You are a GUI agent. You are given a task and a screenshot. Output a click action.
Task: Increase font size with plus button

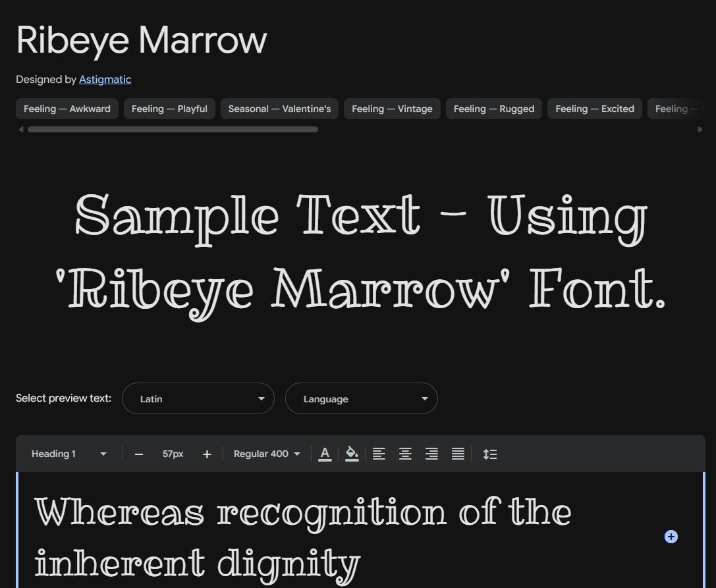point(207,454)
